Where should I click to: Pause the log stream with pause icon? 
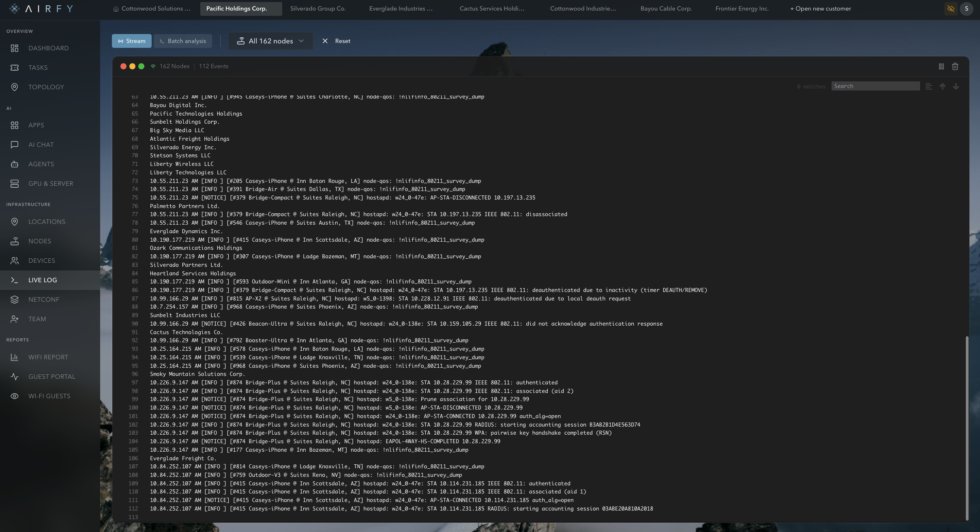point(941,66)
